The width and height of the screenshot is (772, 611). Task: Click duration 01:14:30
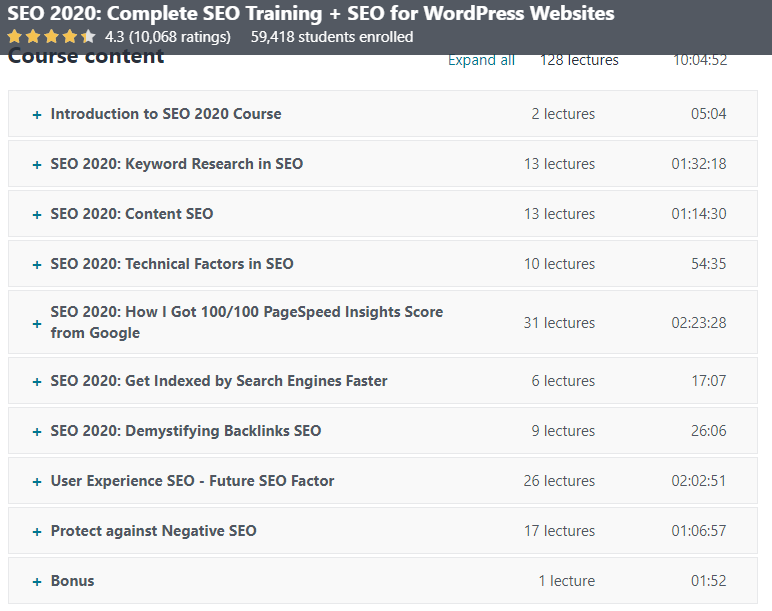tap(699, 214)
